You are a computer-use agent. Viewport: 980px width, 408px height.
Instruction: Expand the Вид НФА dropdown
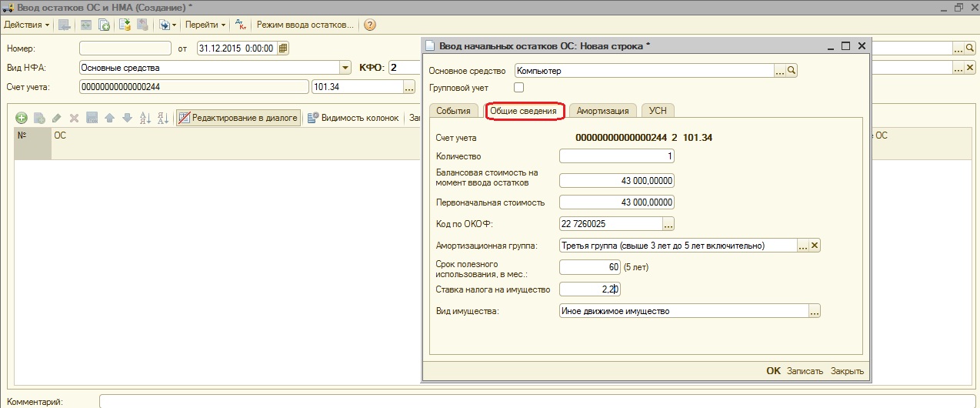pyautogui.click(x=345, y=68)
